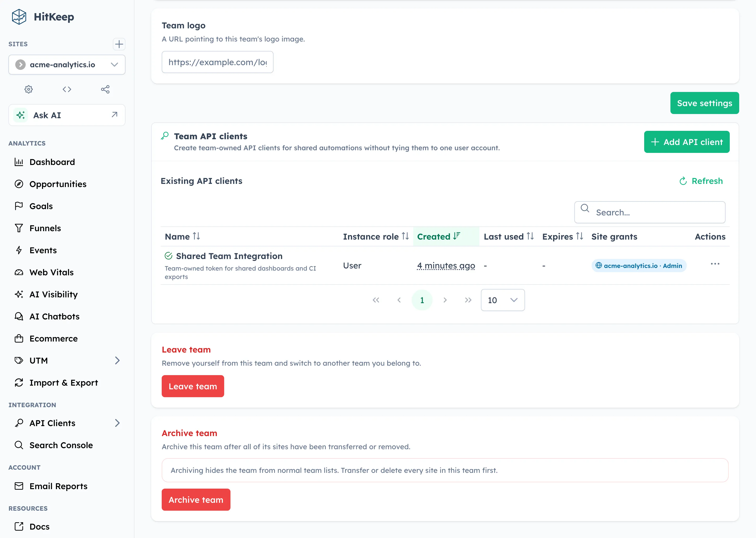The image size is (756, 538).
Task: Go to last page of results
Action: (468, 300)
